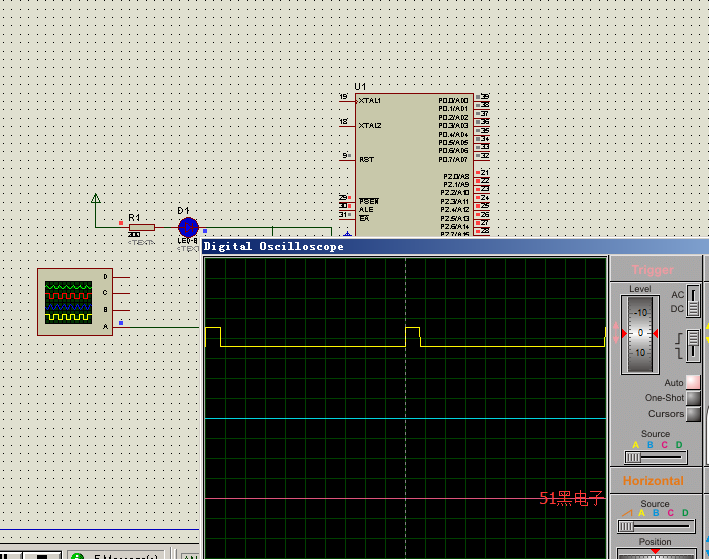Click the Horizontal Source channel slider
This screenshot has width=709, height=559.
[x=656, y=526]
